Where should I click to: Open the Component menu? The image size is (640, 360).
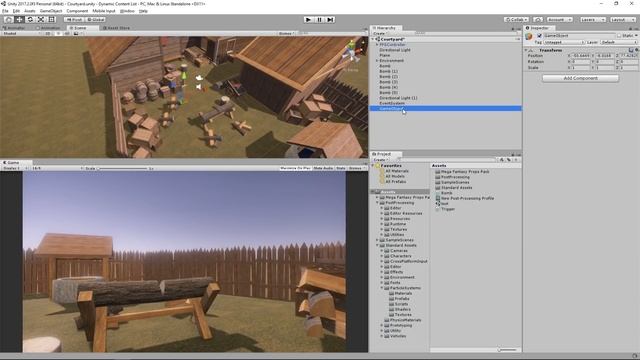pos(77,11)
